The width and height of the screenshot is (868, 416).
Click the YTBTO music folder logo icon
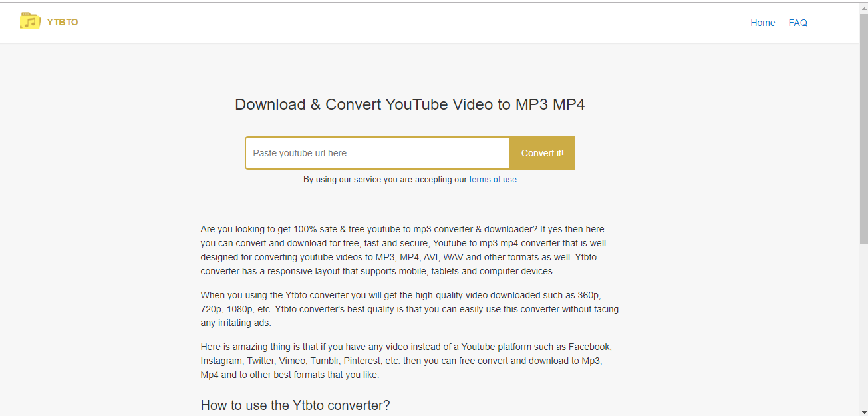pos(31,21)
